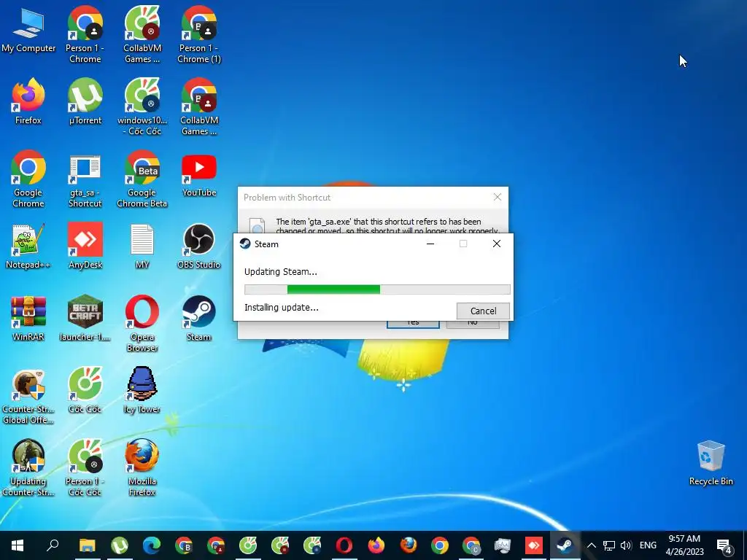Select the Recycle Bin icon
Image resolution: width=747 pixels, height=560 pixels.
point(711,464)
